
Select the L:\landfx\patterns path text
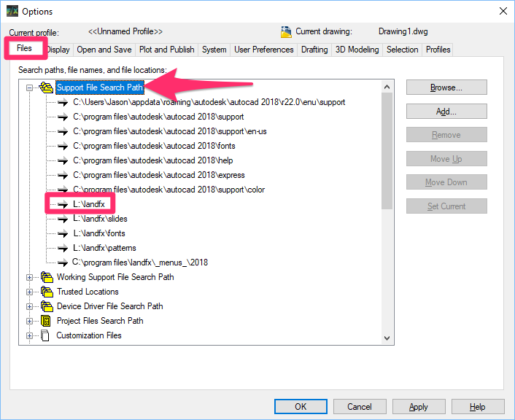tap(104, 248)
